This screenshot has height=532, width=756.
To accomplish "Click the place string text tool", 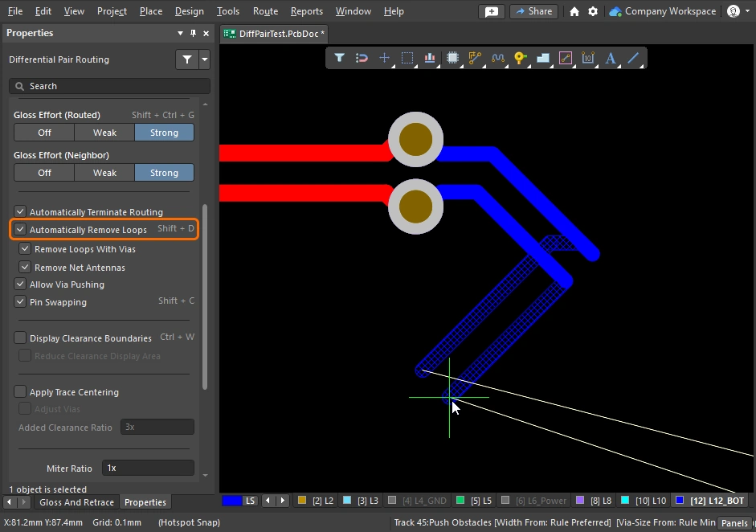I will (611, 58).
